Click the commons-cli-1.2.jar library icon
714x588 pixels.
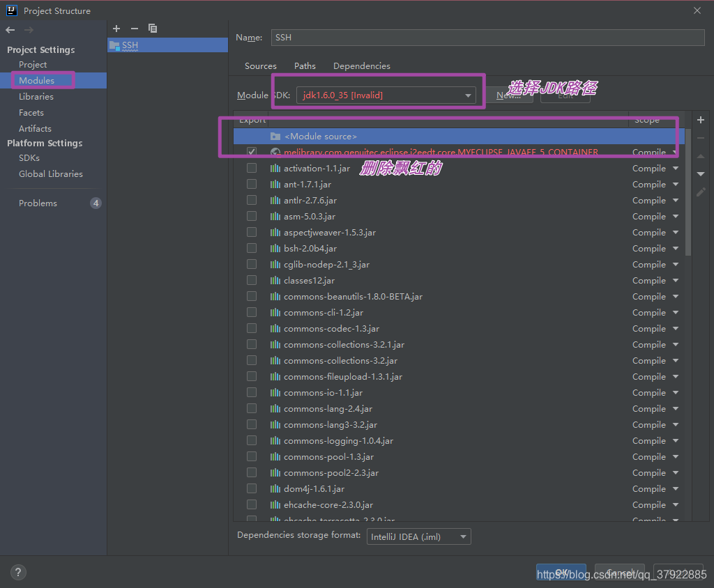[275, 313]
